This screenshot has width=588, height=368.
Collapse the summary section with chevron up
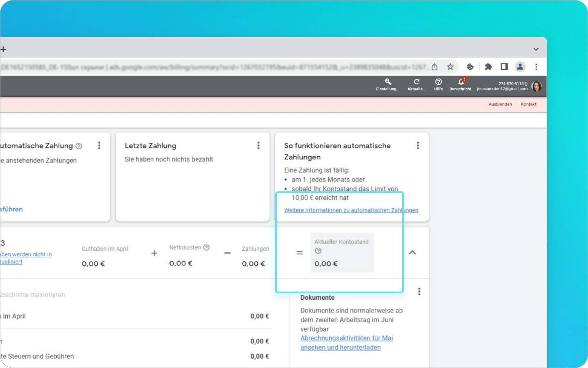(412, 252)
